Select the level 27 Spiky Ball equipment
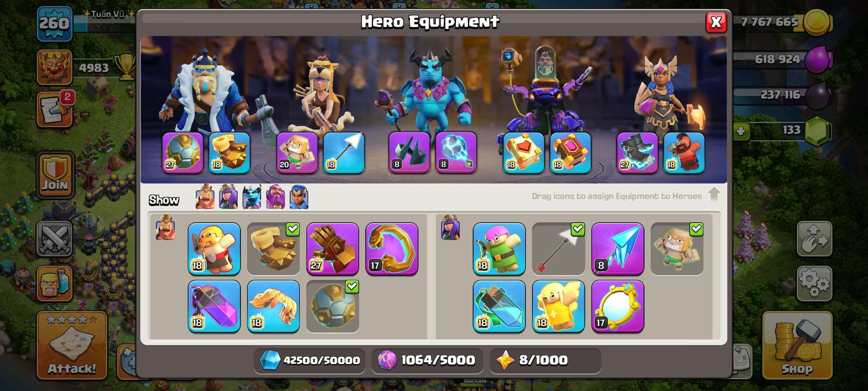868x391 pixels. (x=183, y=152)
